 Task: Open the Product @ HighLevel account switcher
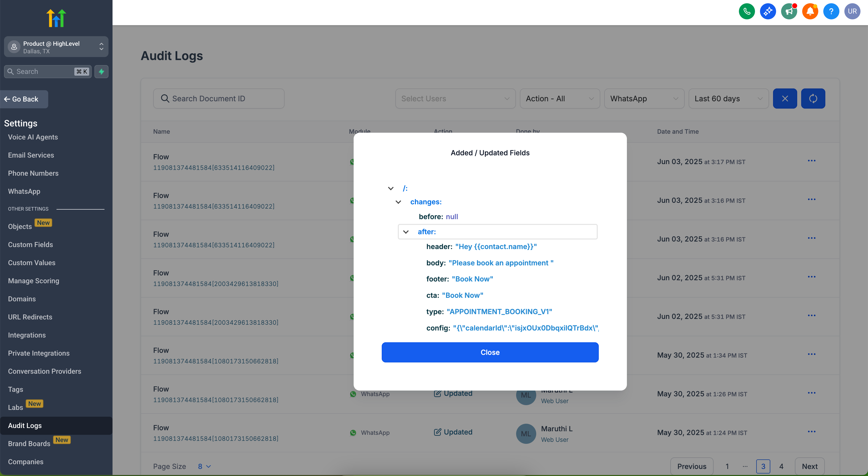[56, 47]
